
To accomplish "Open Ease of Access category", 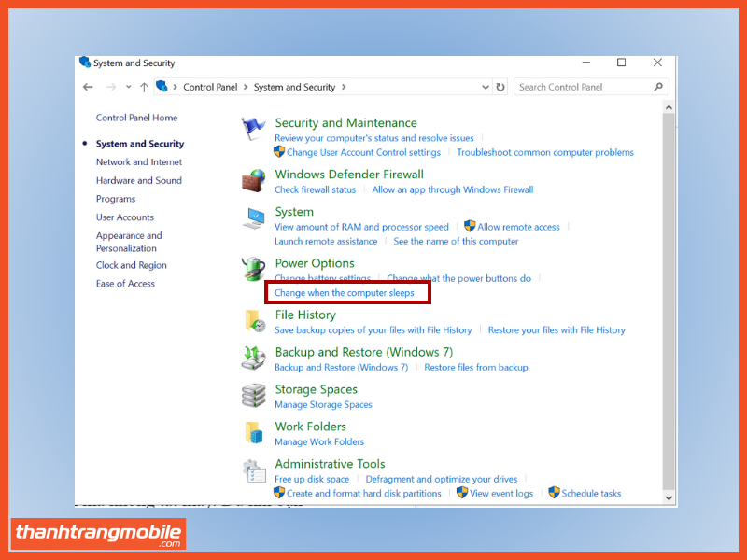I will tap(125, 284).
